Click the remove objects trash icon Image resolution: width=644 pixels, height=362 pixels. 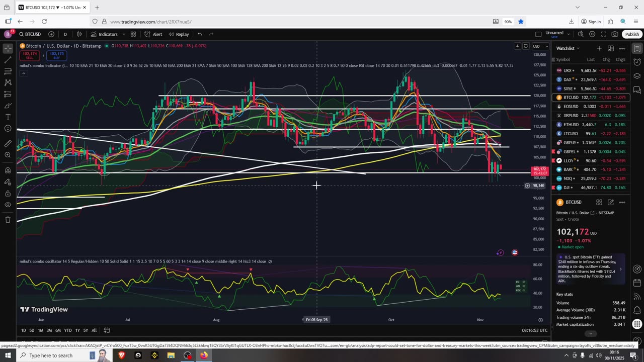[x=8, y=220]
